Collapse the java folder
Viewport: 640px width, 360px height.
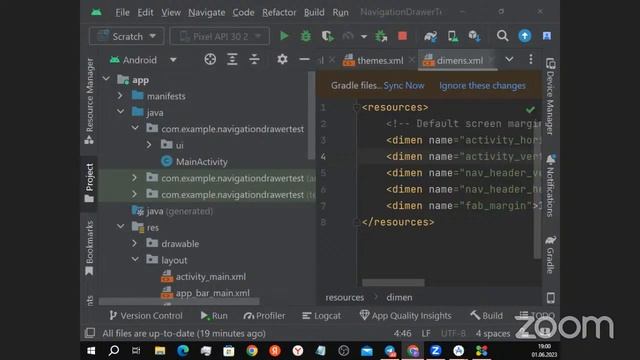[120, 111]
